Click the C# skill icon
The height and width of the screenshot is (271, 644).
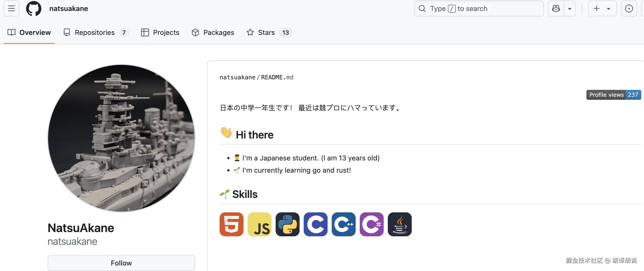pyautogui.click(x=372, y=224)
